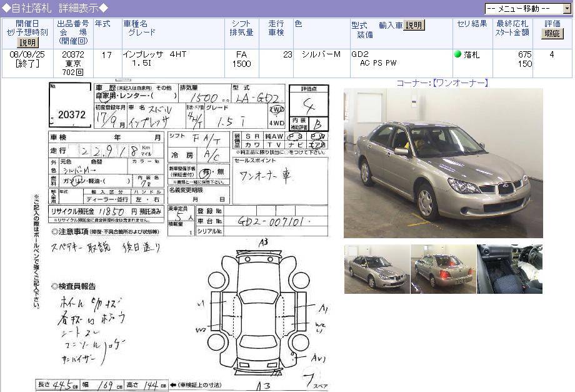Image resolution: width=575 pixels, height=392 pixels.
Task: Select the 輸入車 header label
Action: (391, 25)
